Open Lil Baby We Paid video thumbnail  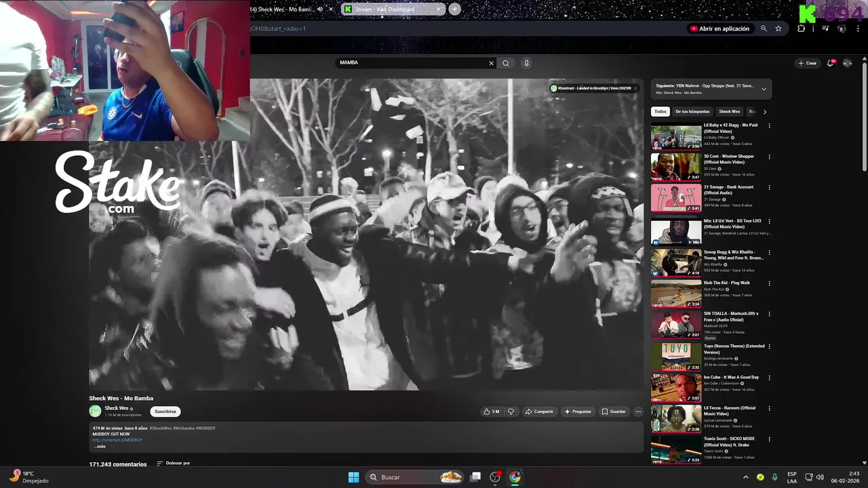pos(676,137)
